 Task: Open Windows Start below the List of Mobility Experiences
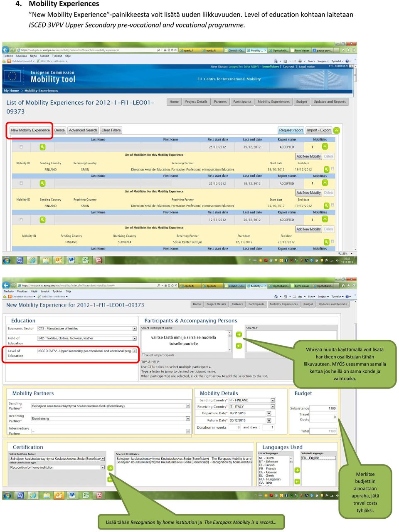tap(7, 260)
